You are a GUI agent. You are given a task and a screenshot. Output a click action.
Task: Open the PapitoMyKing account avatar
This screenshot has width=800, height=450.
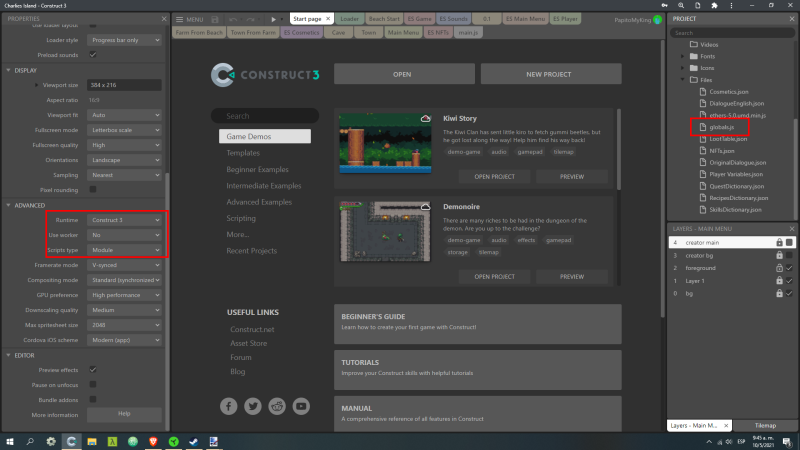[x=657, y=20]
